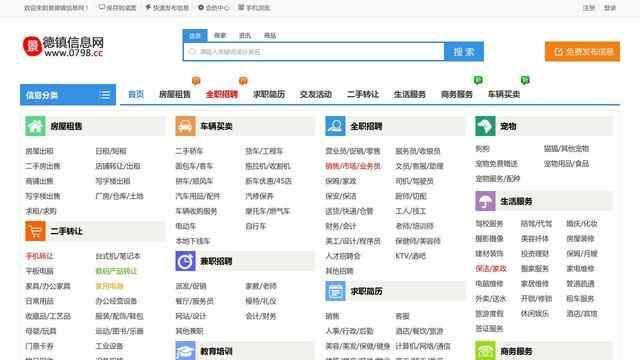The height and width of the screenshot is (360, 640).
Task: Click the orange badge above 房屋租售 nav item
Action: [196, 81]
